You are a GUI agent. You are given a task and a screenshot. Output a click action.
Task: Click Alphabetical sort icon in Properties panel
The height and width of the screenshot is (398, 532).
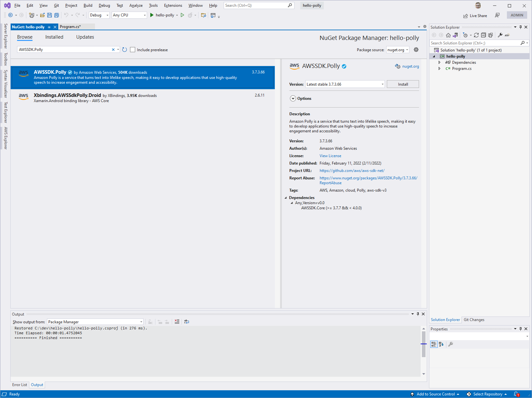pyautogui.click(x=441, y=344)
